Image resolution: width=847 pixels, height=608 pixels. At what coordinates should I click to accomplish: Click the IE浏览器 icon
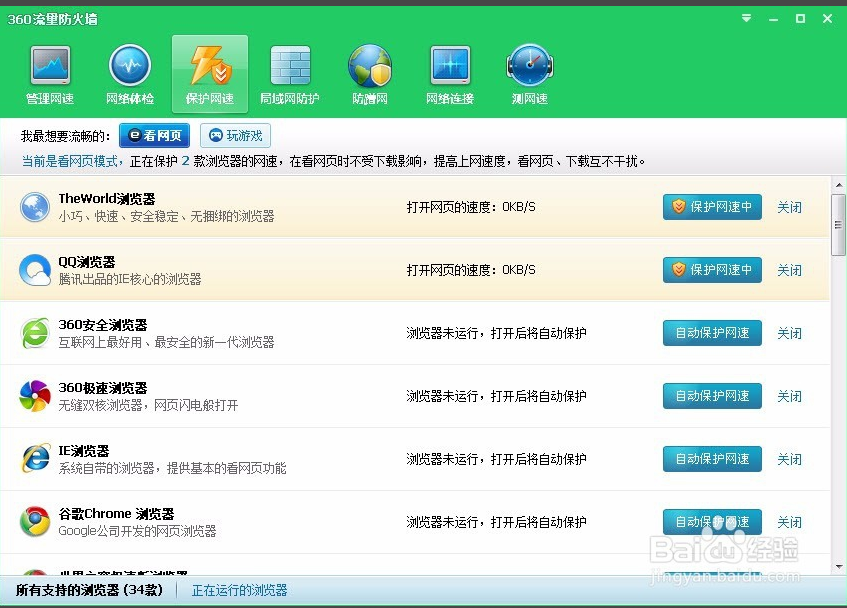pos(35,459)
